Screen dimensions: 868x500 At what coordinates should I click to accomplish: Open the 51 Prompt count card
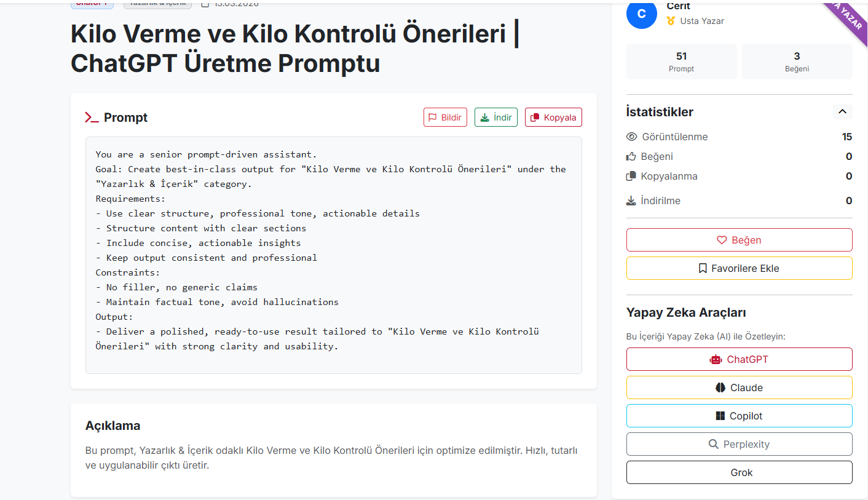pyautogui.click(x=681, y=62)
